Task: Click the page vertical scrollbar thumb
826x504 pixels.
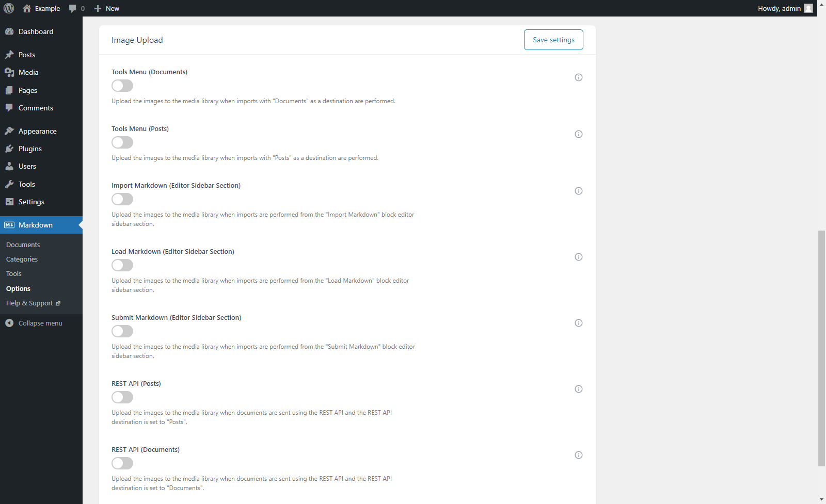Action: pyautogui.click(x=821, y=348)
